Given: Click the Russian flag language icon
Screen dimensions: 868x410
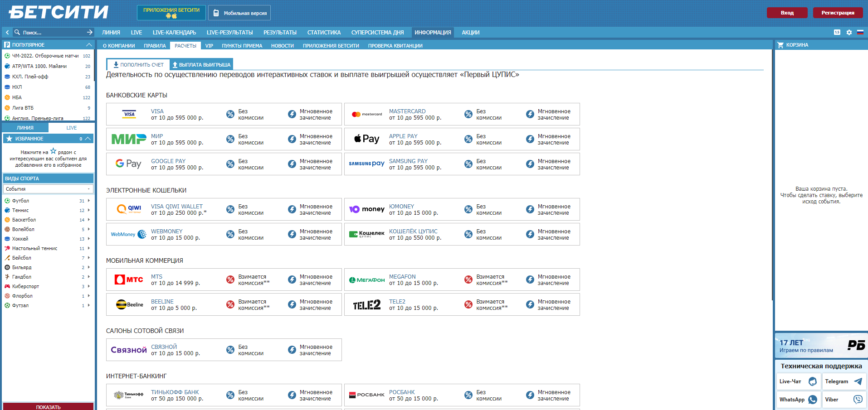Looking at the screenshot, I should (860, 32).
